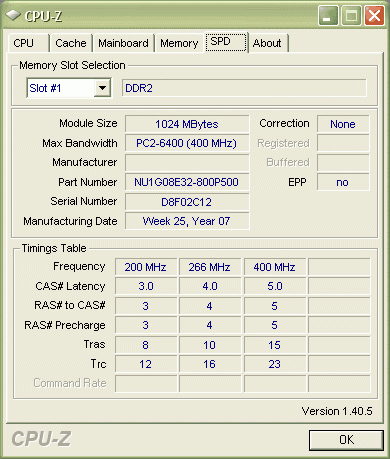The image size is (390, 459).
Task: Open the Cache tab
Action: 71,43
